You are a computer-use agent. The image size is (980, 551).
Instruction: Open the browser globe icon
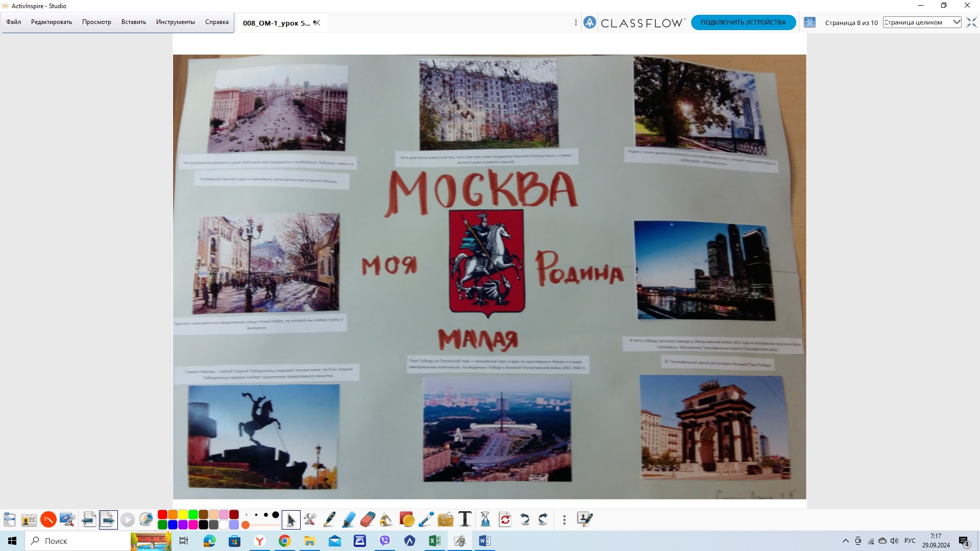point(146,520)
